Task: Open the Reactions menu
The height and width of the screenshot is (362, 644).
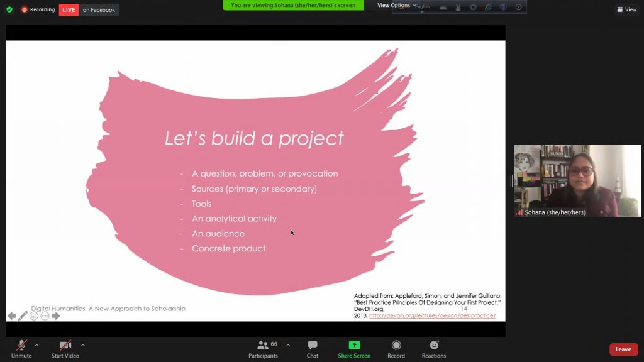Action: pyautogui.click(x=434, y=346)
